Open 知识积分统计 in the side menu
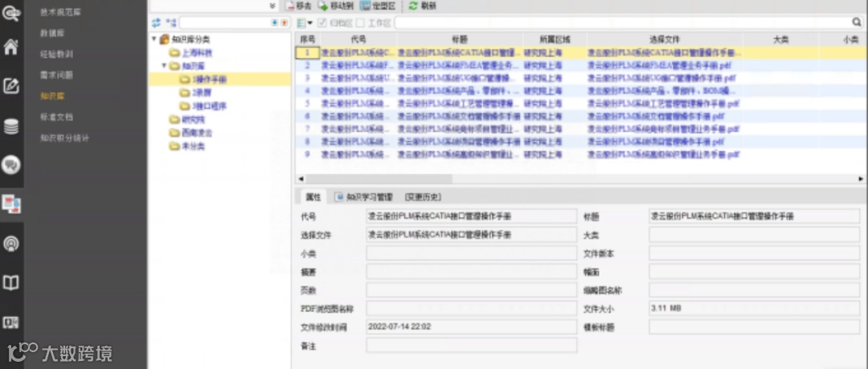 (x=64, y=138)
